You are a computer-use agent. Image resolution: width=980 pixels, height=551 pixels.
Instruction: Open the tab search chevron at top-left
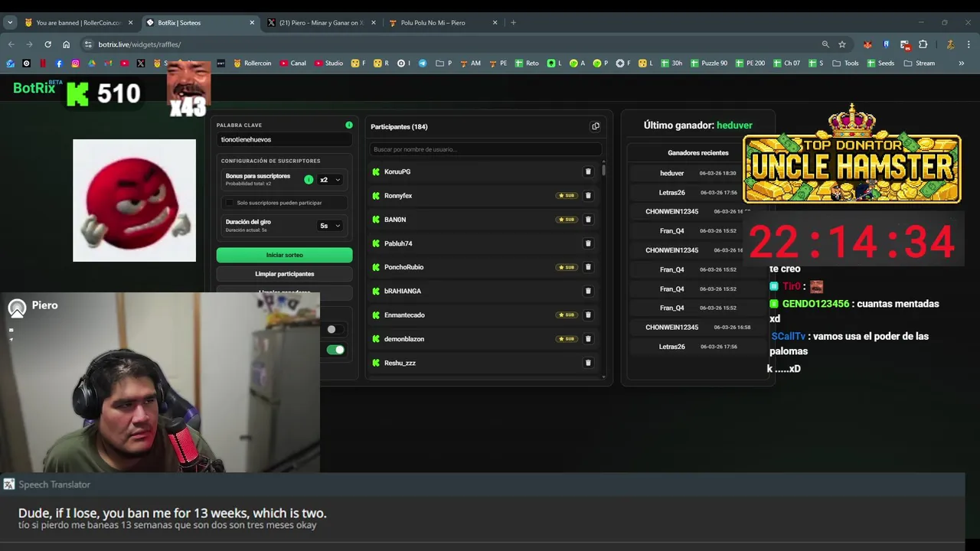10,23
